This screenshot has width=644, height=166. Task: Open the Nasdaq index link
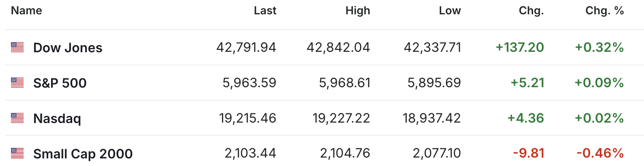57,118
